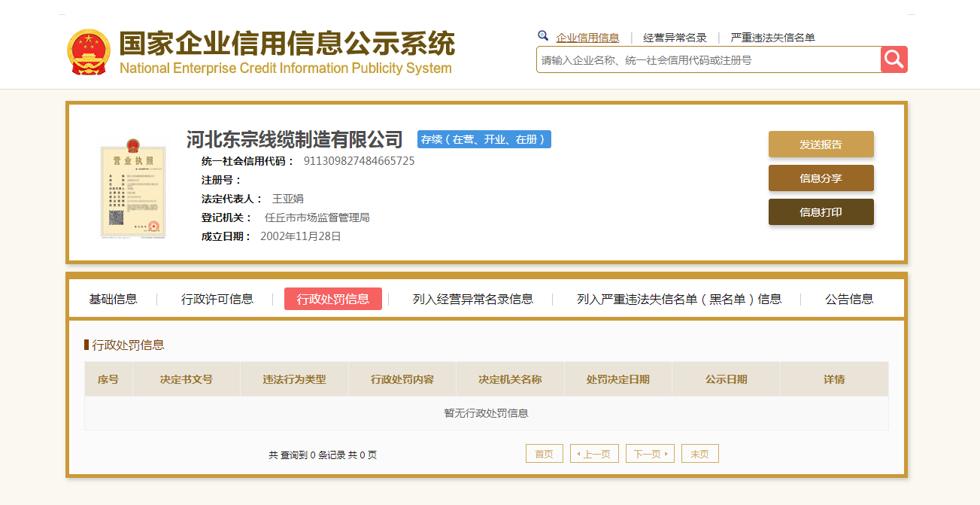The image size is (980, 505).
Task: Click the 行政处罚信息 section heading
Action: 128,345
